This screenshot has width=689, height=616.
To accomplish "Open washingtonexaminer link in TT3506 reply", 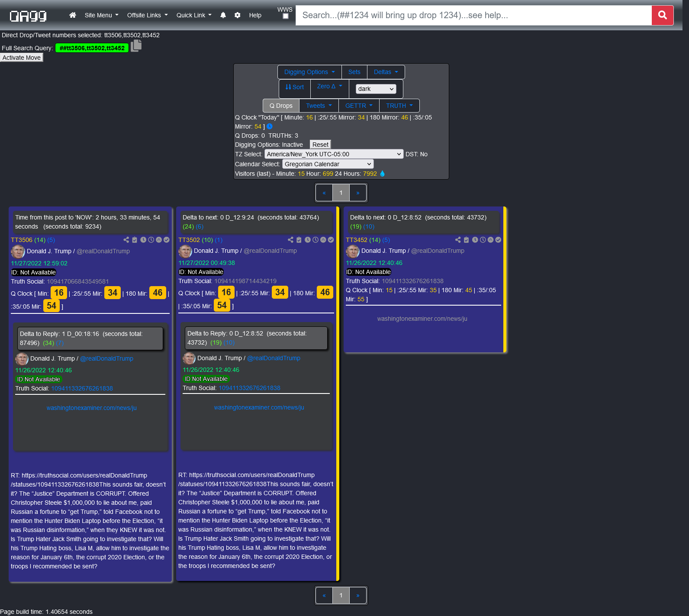I will pos(92,408).
